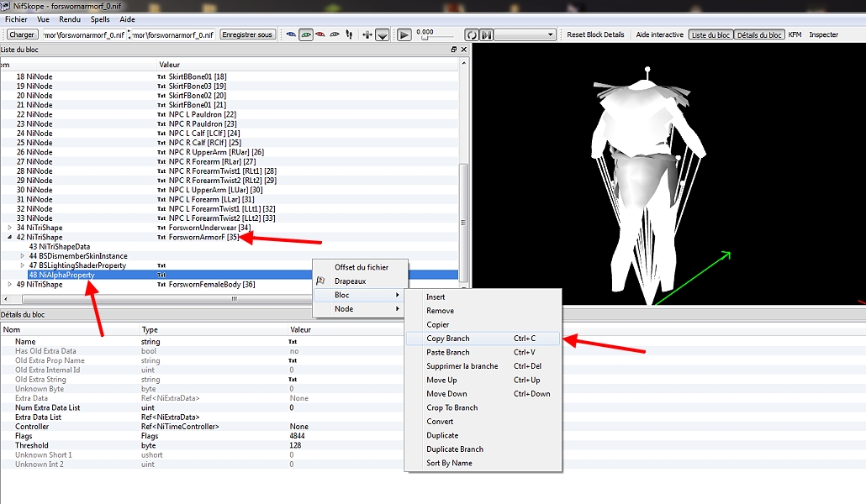Image resolution: width=866 pixels, height=504 pixels.
Task: Click the red eye view icon
Action: tap(320, 34)
